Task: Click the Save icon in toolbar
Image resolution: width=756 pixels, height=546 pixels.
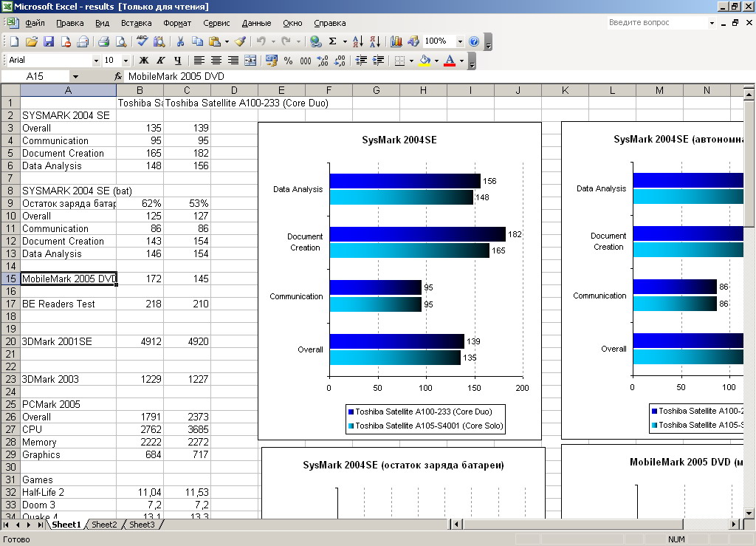Action: tap(49, 41)
